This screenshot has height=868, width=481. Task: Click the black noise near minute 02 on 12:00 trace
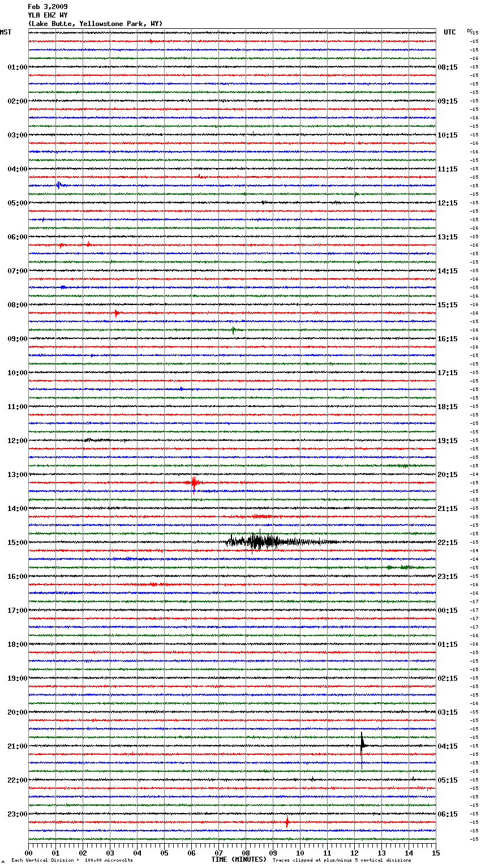(97, 440)
